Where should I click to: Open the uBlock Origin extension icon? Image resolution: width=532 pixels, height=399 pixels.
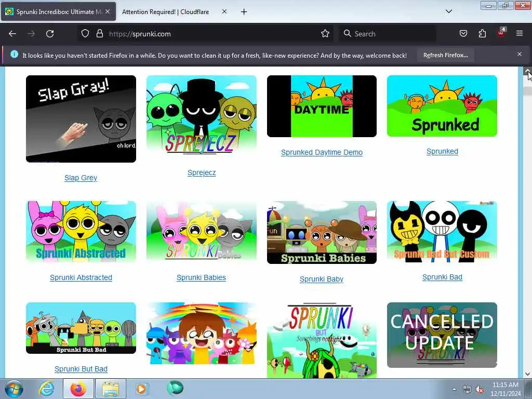tap(501, 33)
